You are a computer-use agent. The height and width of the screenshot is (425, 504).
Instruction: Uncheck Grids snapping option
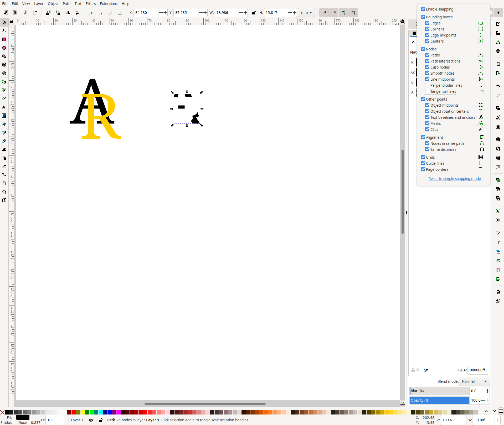[x=423, y=157]
